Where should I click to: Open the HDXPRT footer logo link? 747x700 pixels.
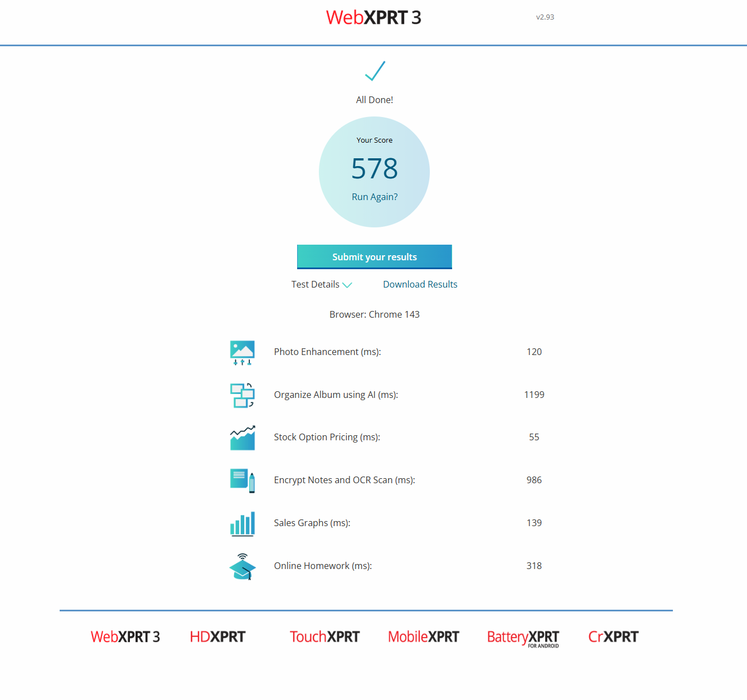[x=217, y=637]
